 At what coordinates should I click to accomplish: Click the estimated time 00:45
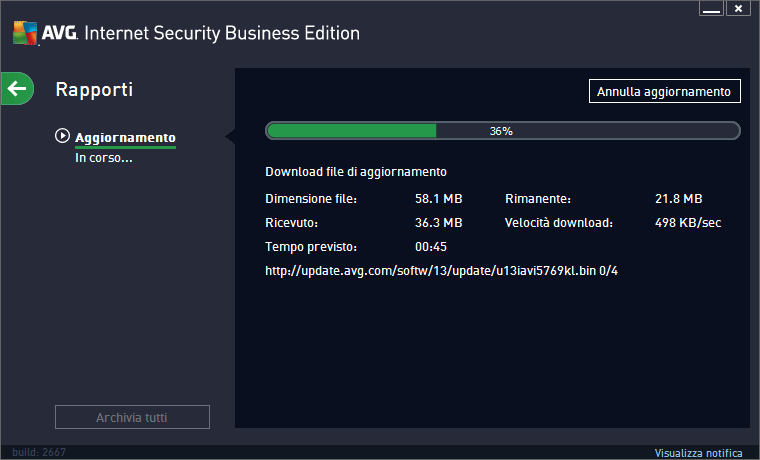pyautogui.click(x=431, y=247)
